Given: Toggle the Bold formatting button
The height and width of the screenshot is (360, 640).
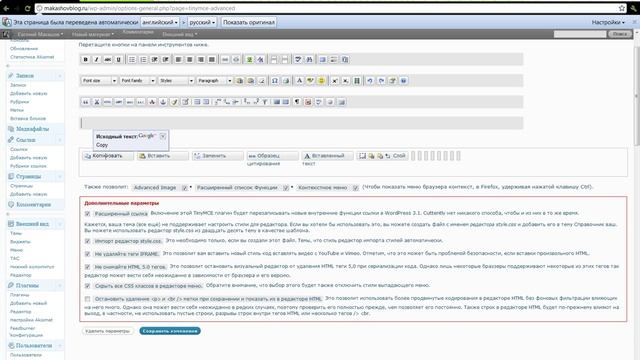Looking at the screenshot, I should (85, 60).
